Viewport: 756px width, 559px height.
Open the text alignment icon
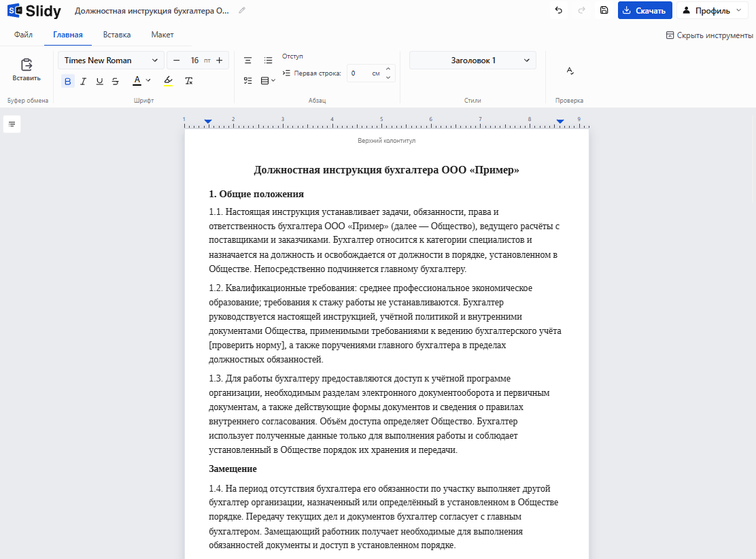(x=248, y=61)
